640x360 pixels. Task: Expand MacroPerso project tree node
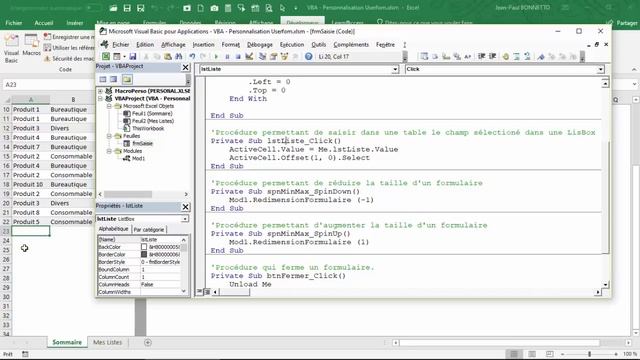pos(100,91)
